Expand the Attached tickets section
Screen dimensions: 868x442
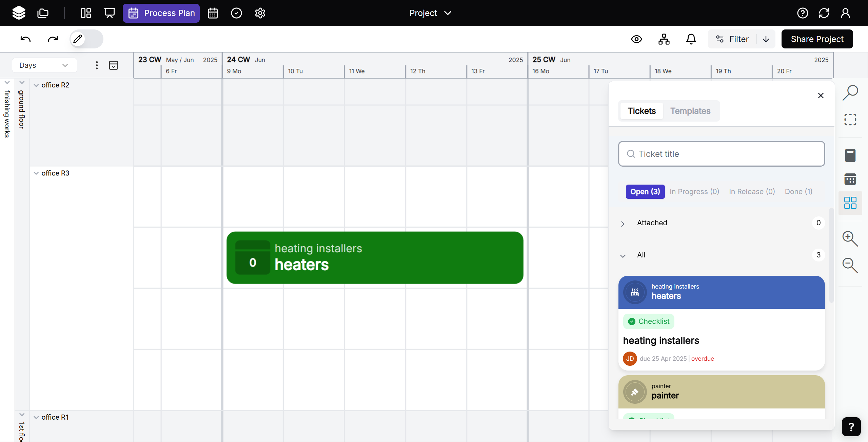(x=623, y=224)
